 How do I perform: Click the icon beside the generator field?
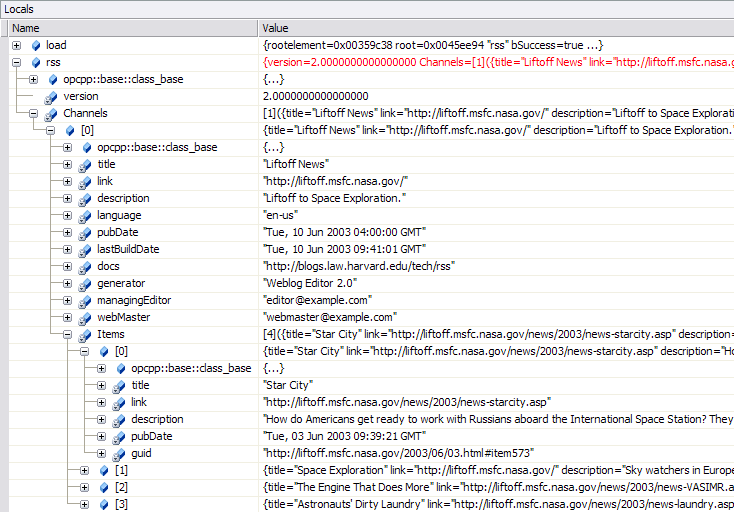point(85,283)
